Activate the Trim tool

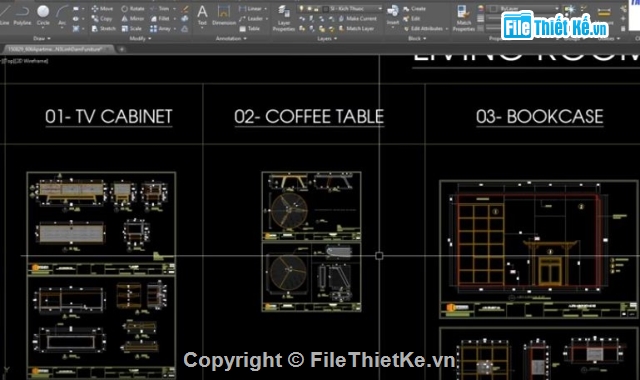pos(160,8)
